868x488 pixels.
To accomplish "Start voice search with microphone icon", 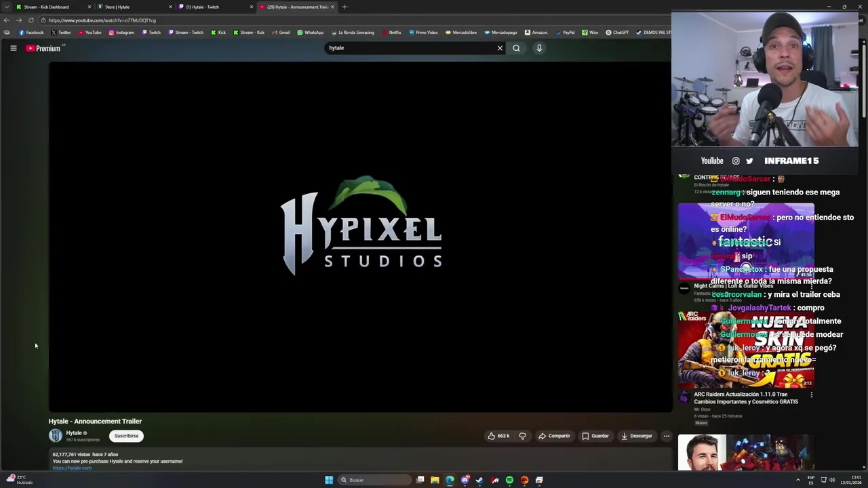I will pos(539,48).
